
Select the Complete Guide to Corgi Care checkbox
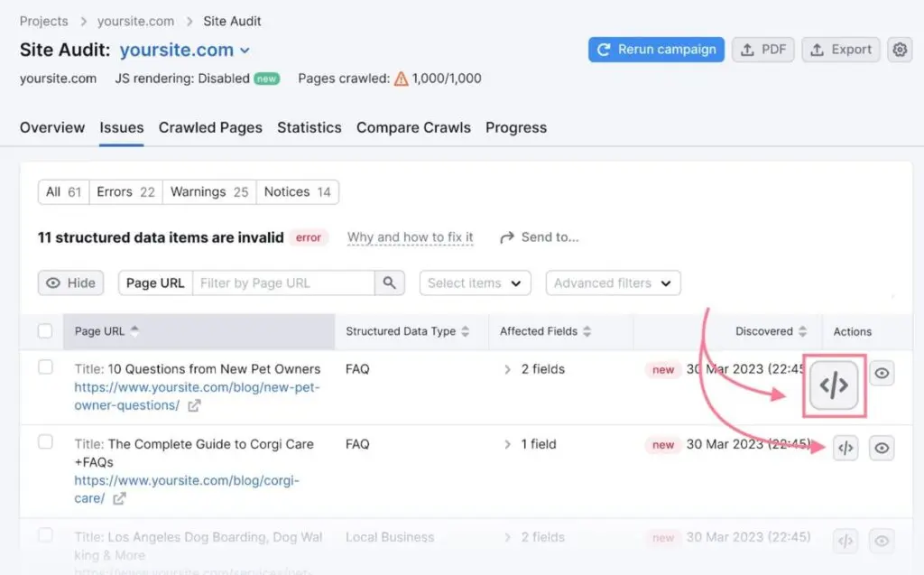(45, 442)
